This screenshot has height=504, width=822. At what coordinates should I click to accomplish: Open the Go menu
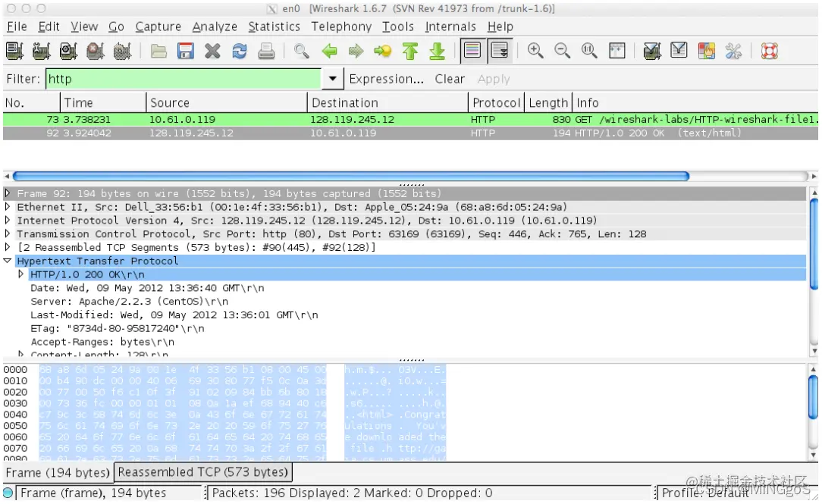pyautogui.click(x=116, y=27)
